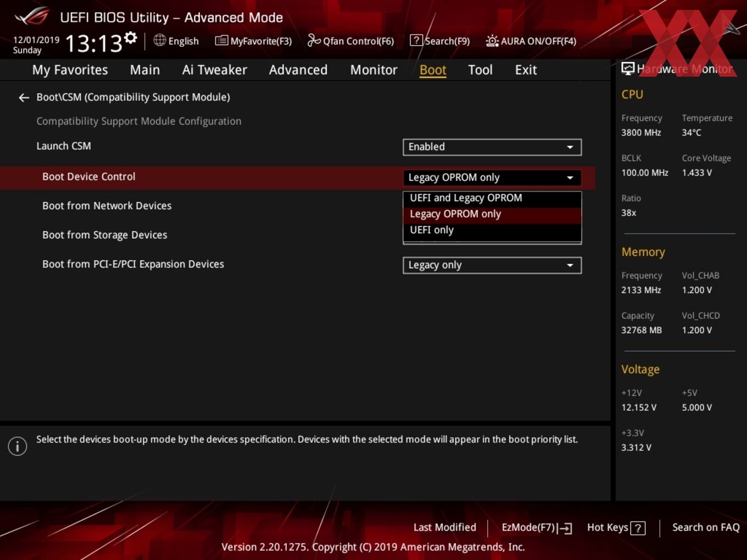
Task: Change language via English button
Action: coord(176,41)
